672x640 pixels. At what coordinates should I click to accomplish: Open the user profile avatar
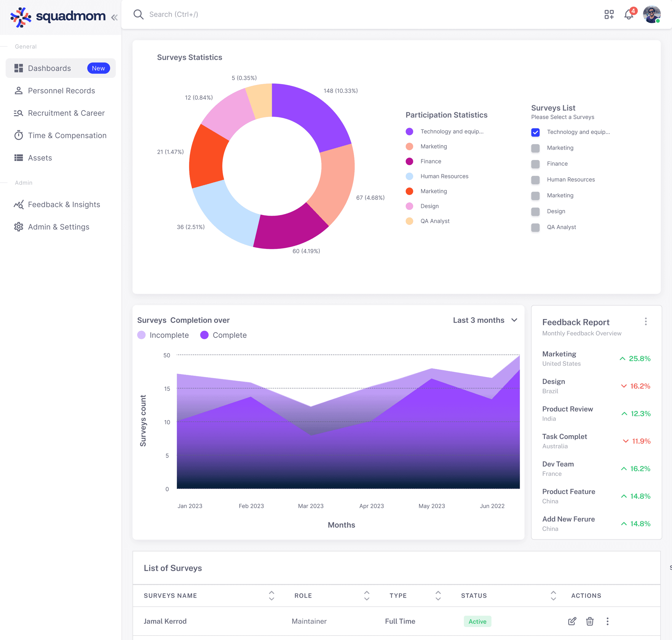pos(651,15)
